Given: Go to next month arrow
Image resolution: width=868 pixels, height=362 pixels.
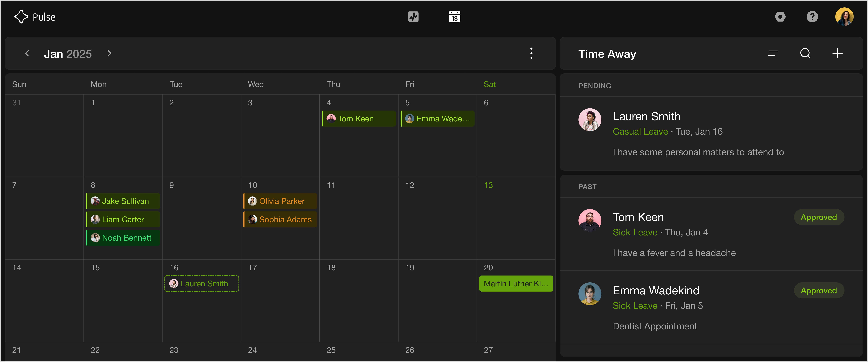Looking at the screenshot, I should [109, 53].
